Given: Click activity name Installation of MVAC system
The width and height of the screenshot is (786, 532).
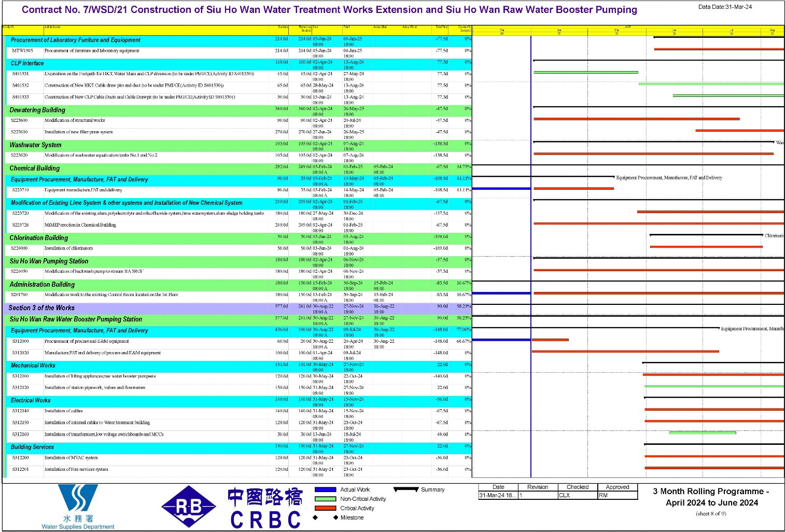Looking at the screenshot, I should tap(71, 458).
